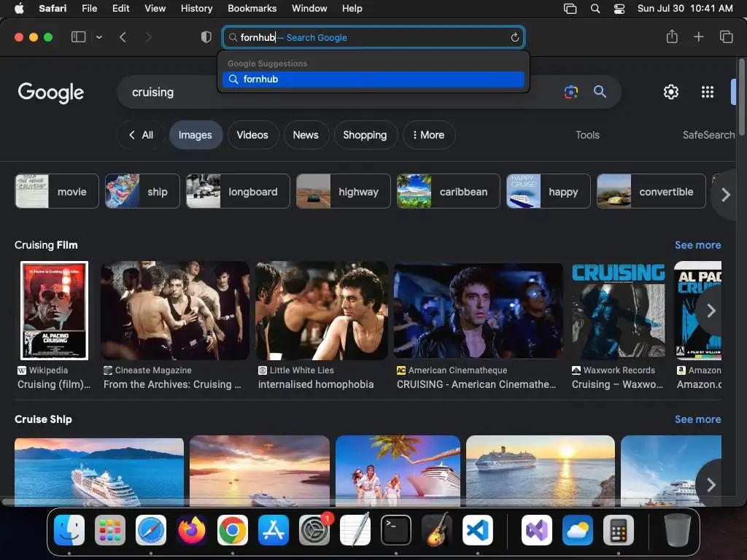Click the Safari sidebar toggle icon
The image size is (747, 560).
coord(78,37)
